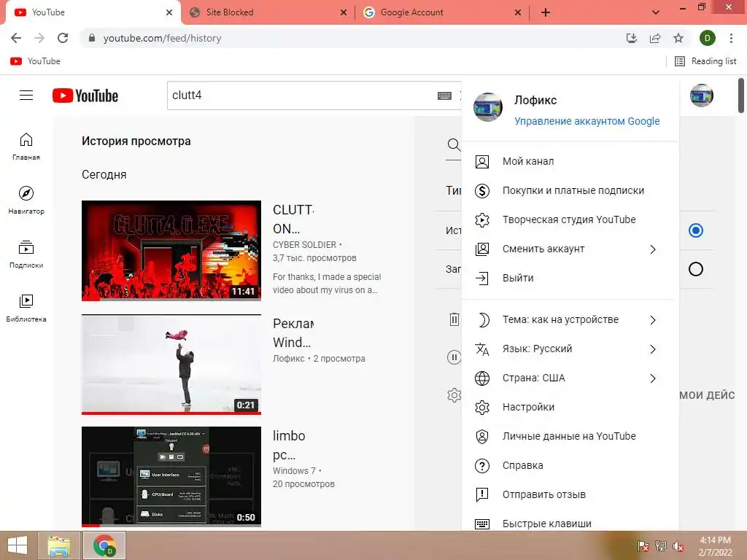747x560 pixels.
Task: Click the Chrome profile D icon
Action: 707,38
